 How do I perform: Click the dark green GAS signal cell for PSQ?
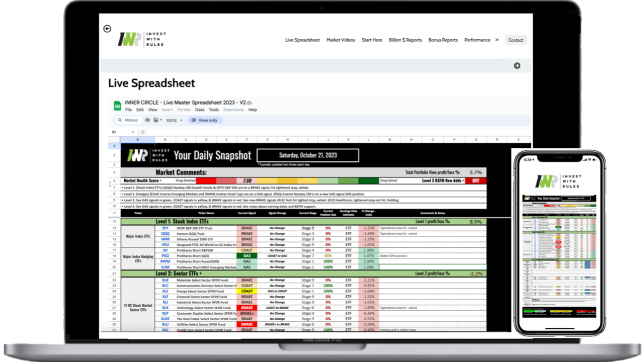tap(247, 256)
